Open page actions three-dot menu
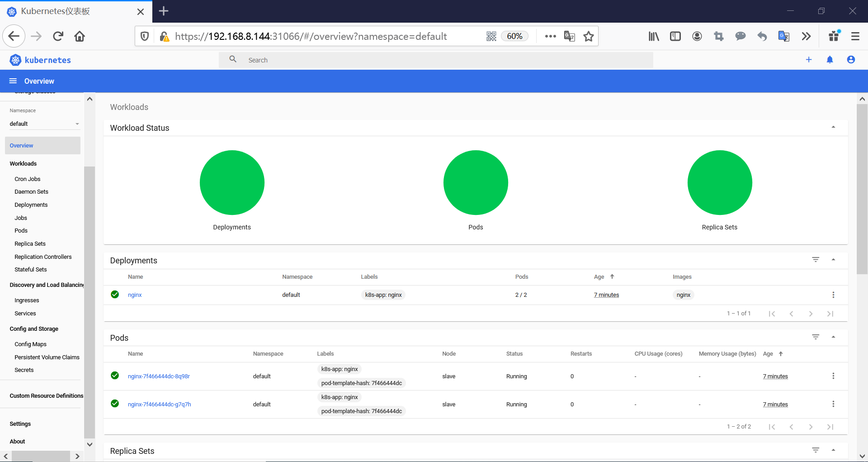 point(550,36)
